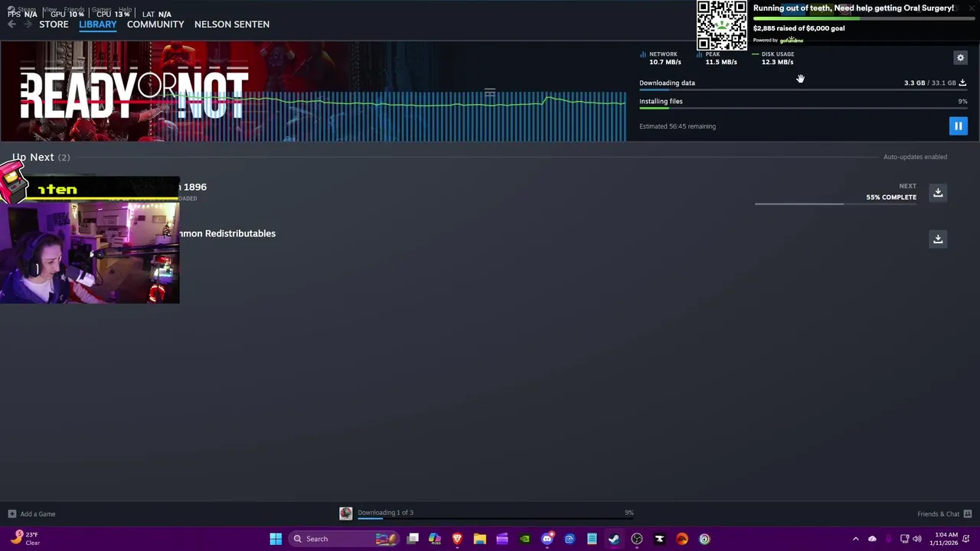
Task: Open the STORE tab
Action: point(54,24)
